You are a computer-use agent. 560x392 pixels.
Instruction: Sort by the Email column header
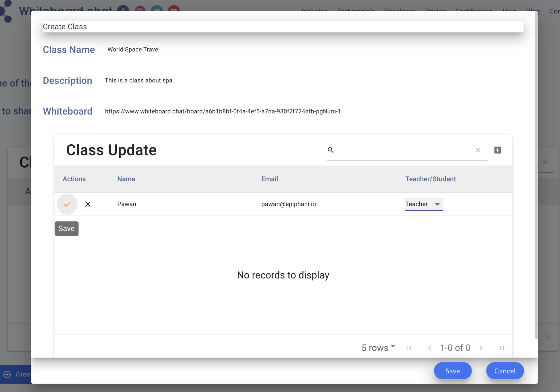(x=270, y=179)
